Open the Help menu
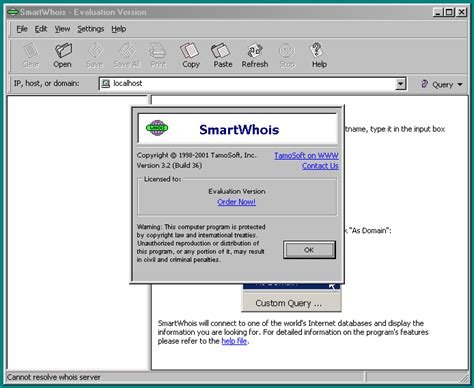 119,29
